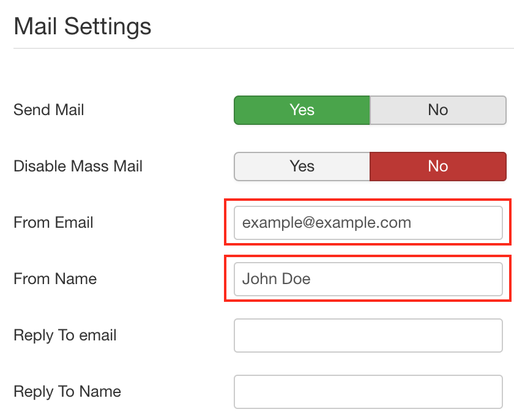Screen dimensions: 514x420
Task: Click the Reply To Name label
Action: click(x=67, y=392)
